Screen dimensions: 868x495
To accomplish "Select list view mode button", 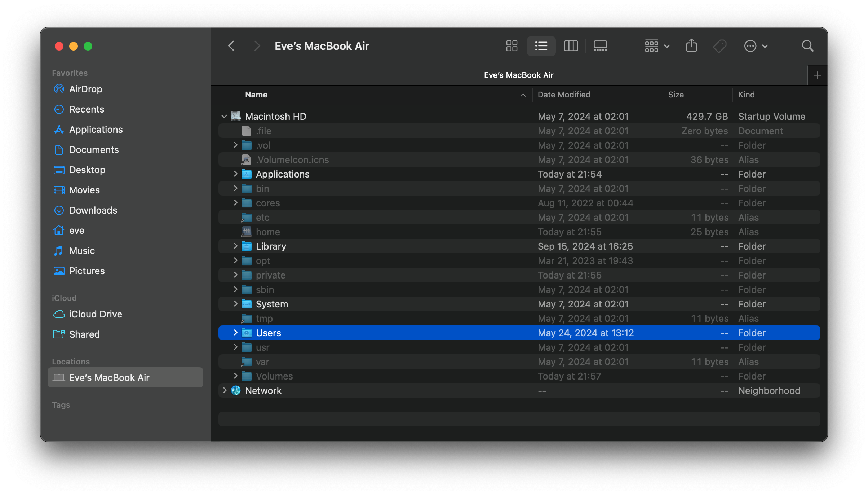I will (541, 46).
